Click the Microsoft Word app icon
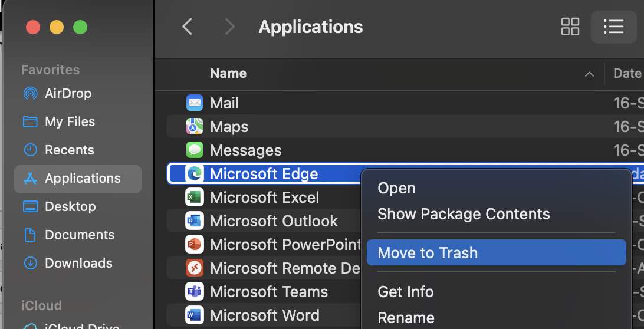Viewport: 644px width, 329px height. click(195, 315)
